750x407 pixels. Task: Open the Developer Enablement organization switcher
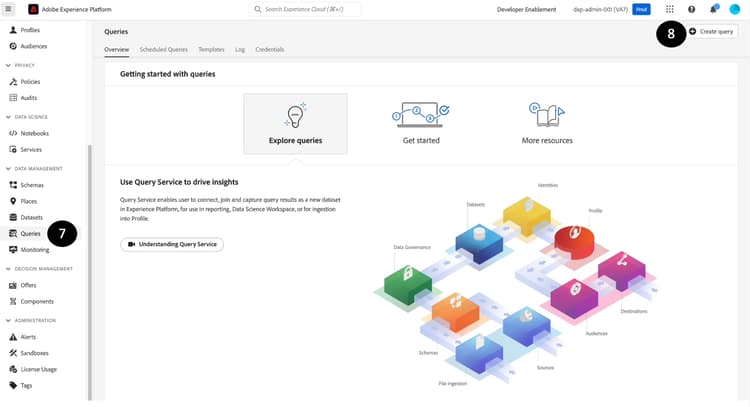[526, 9]
